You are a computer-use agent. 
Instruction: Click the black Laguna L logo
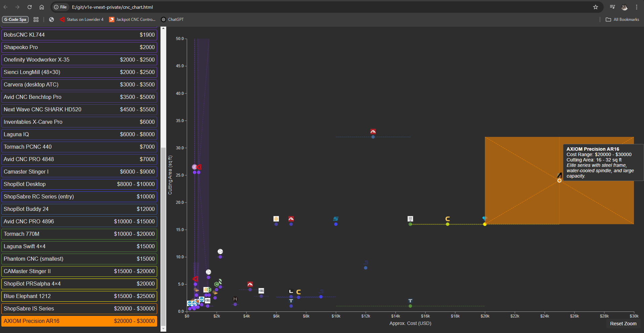pyautogui.click(x=291, y=292)
